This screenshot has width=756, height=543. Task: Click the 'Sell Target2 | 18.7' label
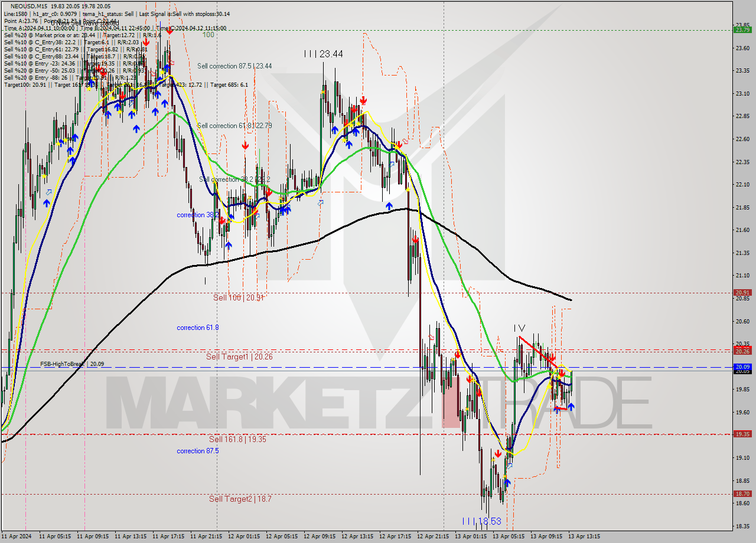tap(240, 499)
